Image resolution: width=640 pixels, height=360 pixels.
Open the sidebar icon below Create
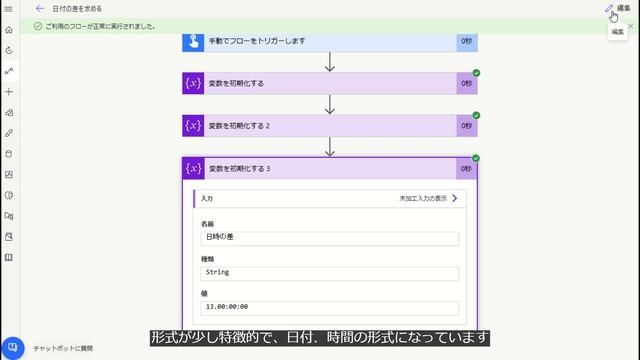click(x=9, y=113)
